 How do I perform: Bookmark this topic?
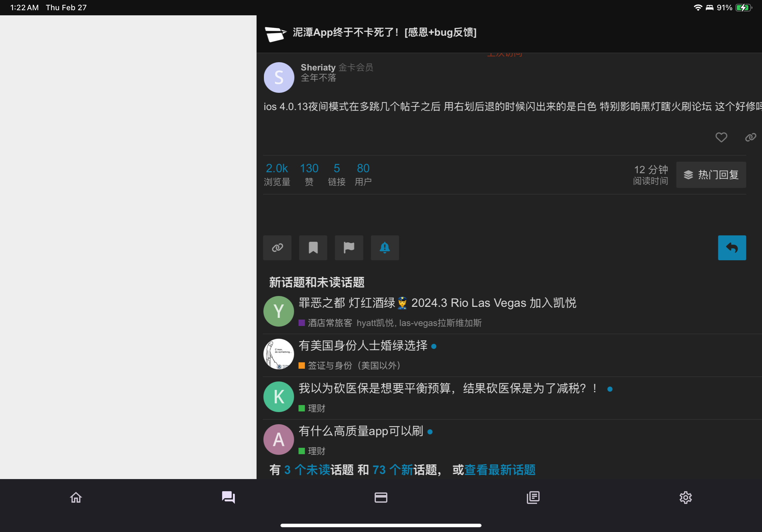[313, 248]
